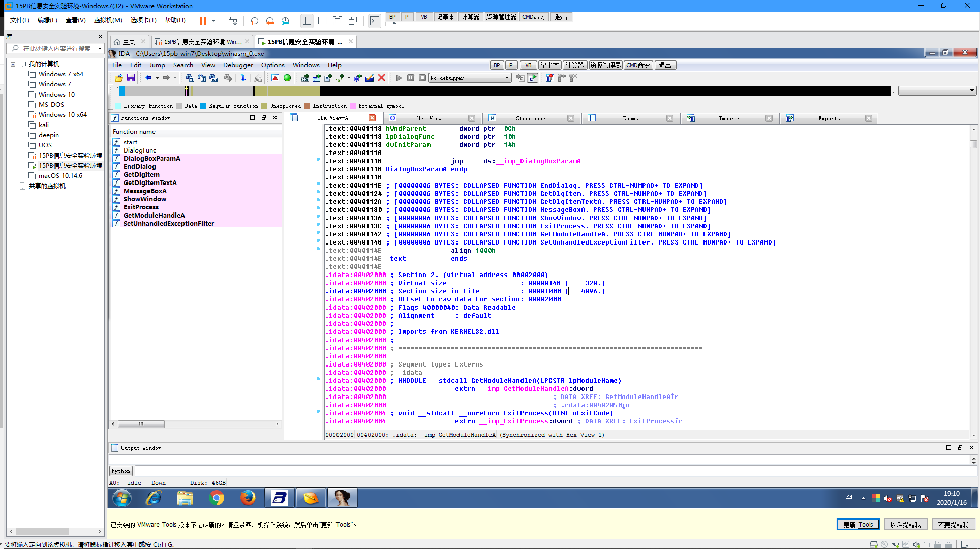
Task: Convert to data with DATA icon
Action: point(317,78)
